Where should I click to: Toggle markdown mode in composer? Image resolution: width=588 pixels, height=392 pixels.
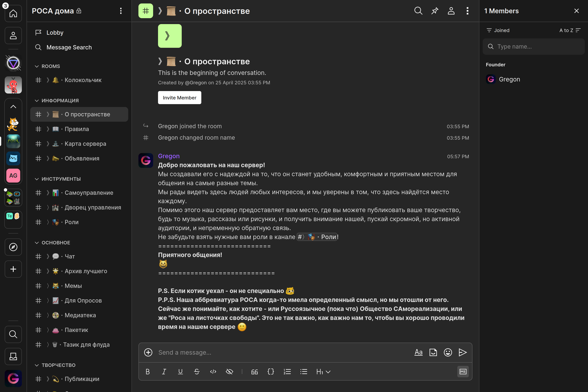[x=463, y=372]
